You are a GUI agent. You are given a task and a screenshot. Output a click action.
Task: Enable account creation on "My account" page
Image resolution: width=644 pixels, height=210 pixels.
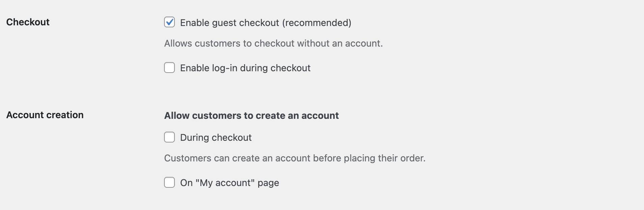[169, 183]
